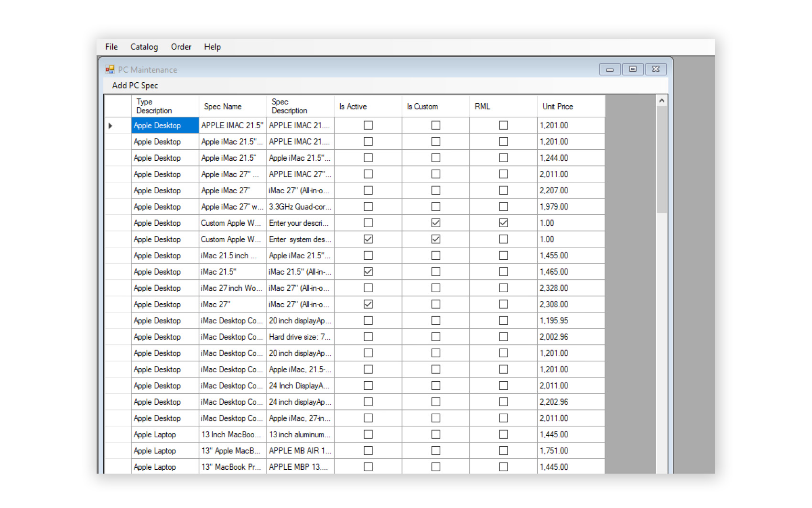
Task: Restore the PC Maintenance child window
Action: point(632,69)
